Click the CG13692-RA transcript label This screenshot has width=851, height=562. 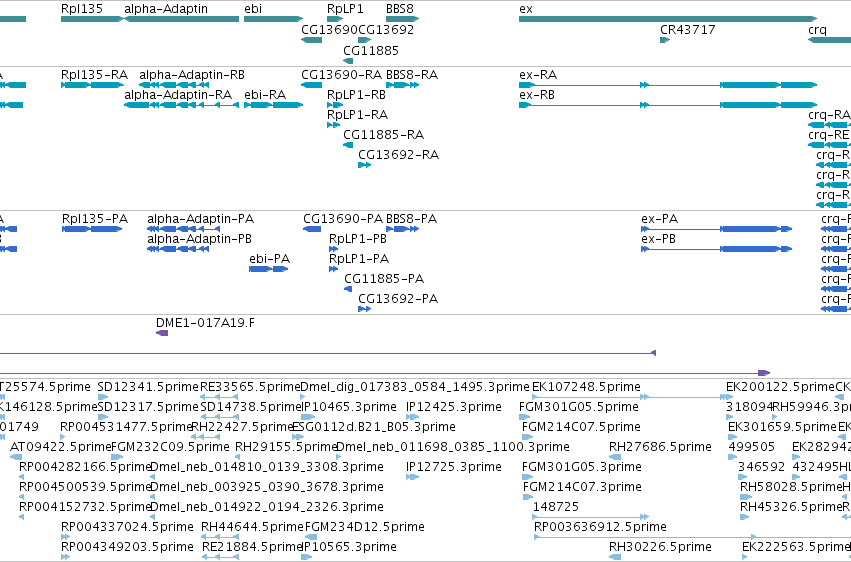coord(398,155)
